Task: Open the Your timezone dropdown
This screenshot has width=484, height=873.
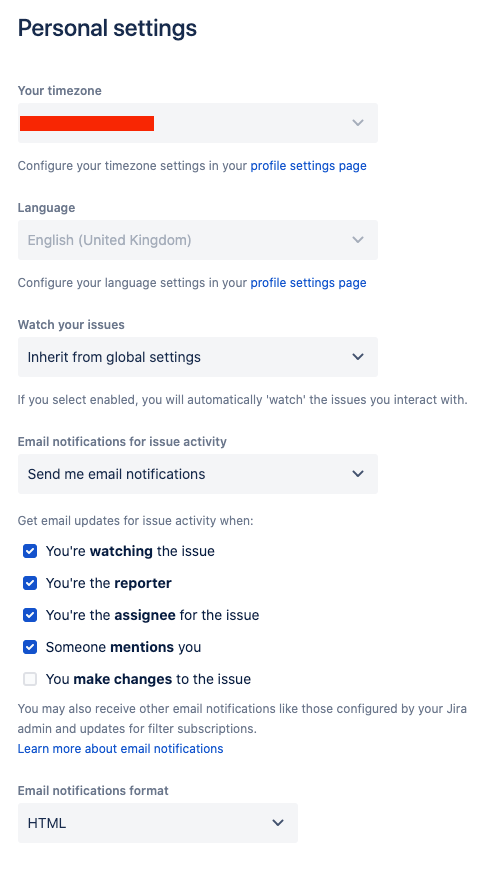Action: coord(198,123)
